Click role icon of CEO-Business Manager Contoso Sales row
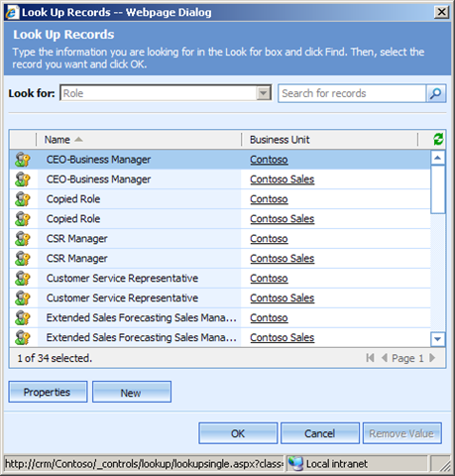Screen dimensions: 455x476 pos(23,179)
